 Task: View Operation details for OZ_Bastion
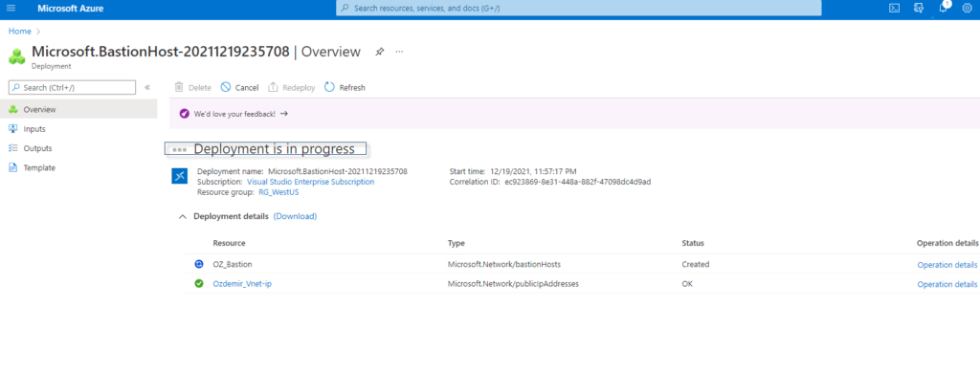(947, 265)
